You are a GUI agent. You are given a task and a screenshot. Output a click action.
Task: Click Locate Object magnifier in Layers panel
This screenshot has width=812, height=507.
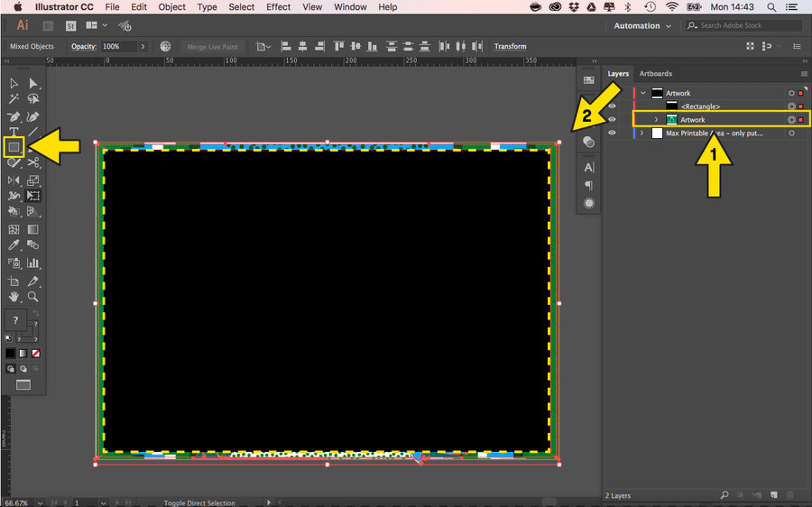coord(724,495)
